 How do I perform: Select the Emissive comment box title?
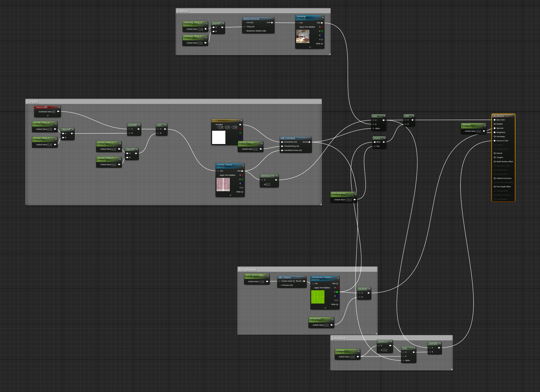coord(339,338)
